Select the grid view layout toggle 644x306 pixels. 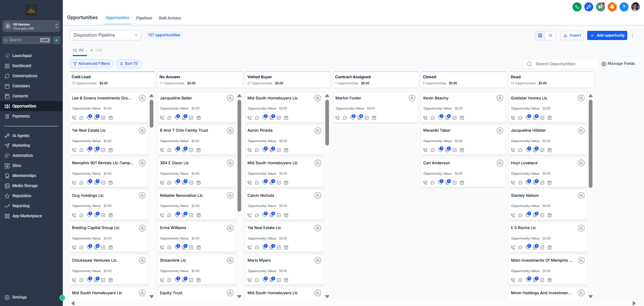pyautogui.click(x=540, y=35)
